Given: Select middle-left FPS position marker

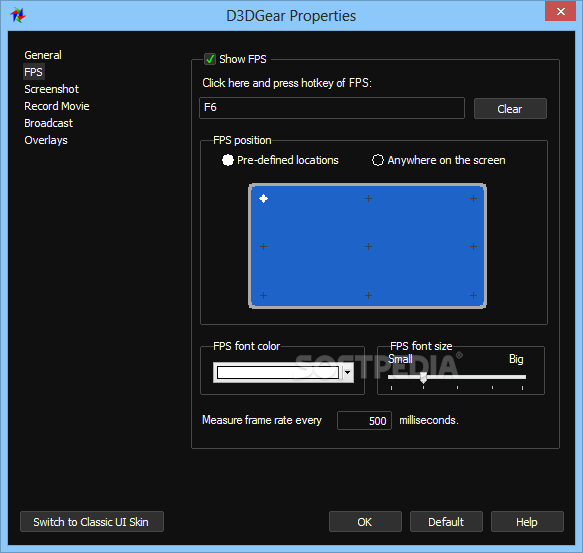Looking at the screenshot, I should (263, 247).
